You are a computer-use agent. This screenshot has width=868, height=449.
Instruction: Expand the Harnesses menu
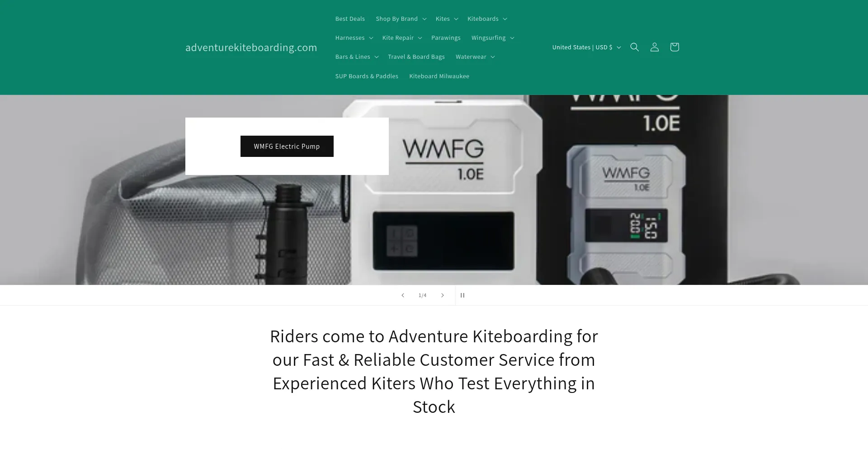[x=354, y=38]
